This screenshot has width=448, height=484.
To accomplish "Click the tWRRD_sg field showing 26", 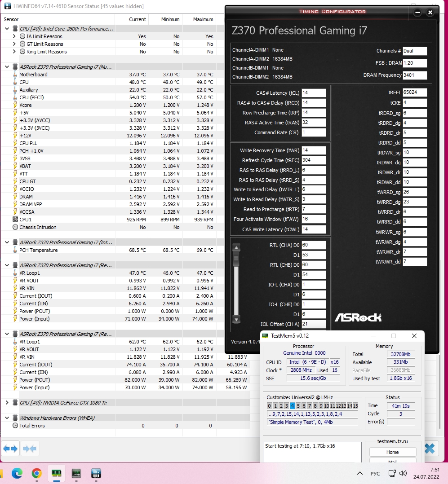I will pos(415,192).
